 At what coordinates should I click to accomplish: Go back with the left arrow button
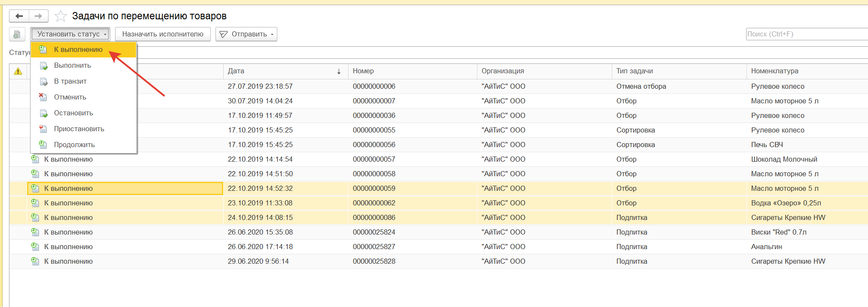pyautogui.click(x=19, y=16)
